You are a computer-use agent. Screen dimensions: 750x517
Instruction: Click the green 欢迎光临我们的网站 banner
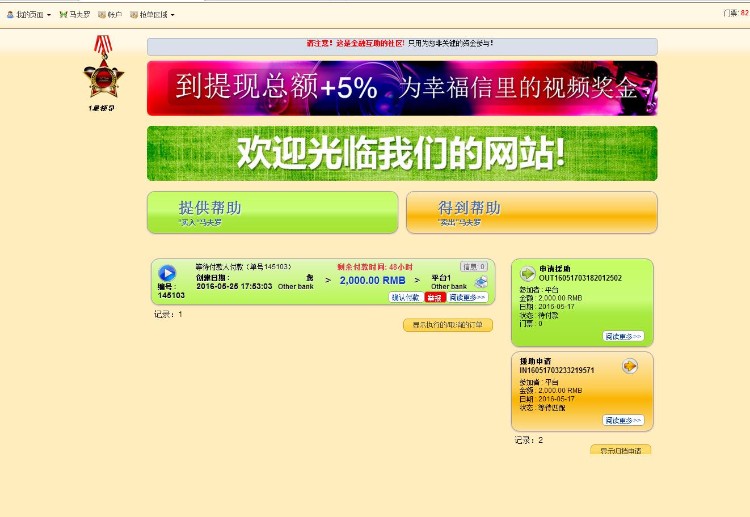point(402,153)
